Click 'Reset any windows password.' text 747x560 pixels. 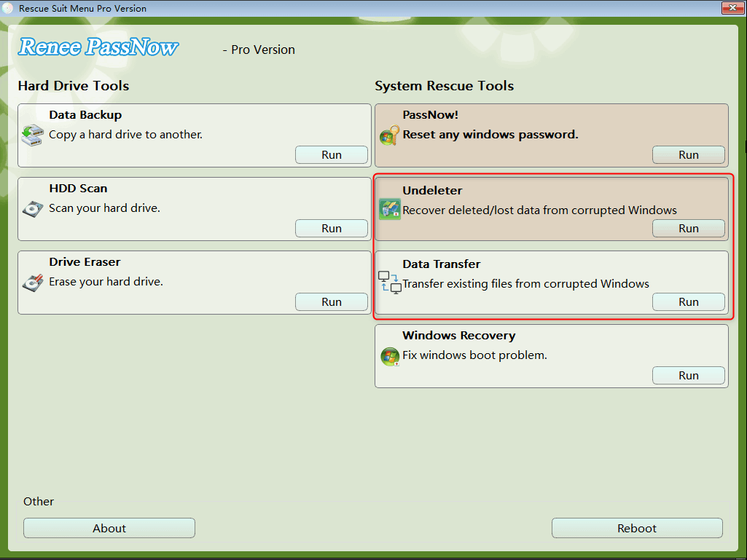tap(490, 135)
